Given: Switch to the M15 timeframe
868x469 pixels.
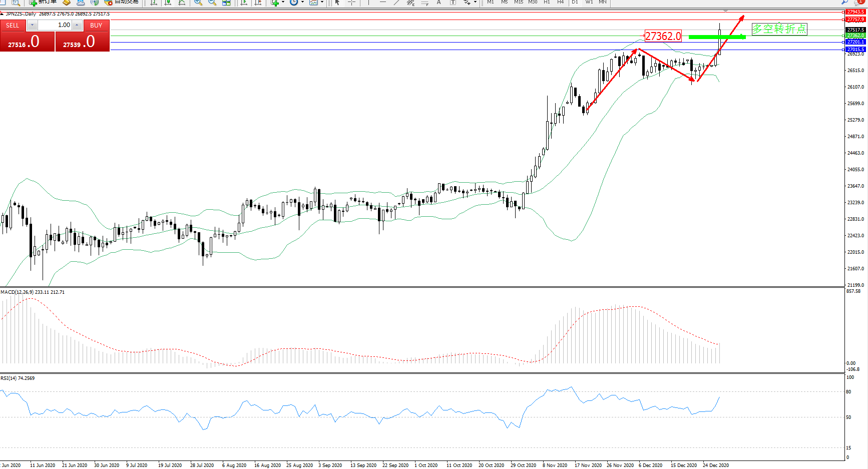Looking at the screenshot, I should click(x=519, y=2).
